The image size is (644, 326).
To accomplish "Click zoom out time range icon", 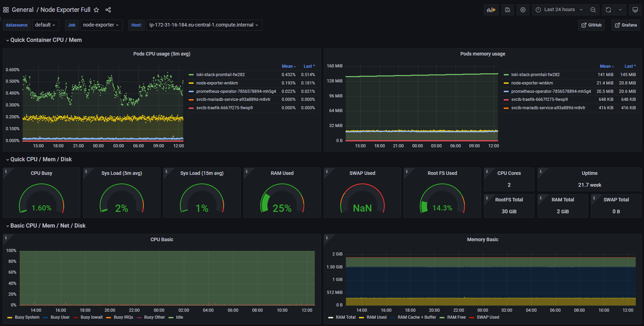I will pyautogui.click(x=593, y=10).
